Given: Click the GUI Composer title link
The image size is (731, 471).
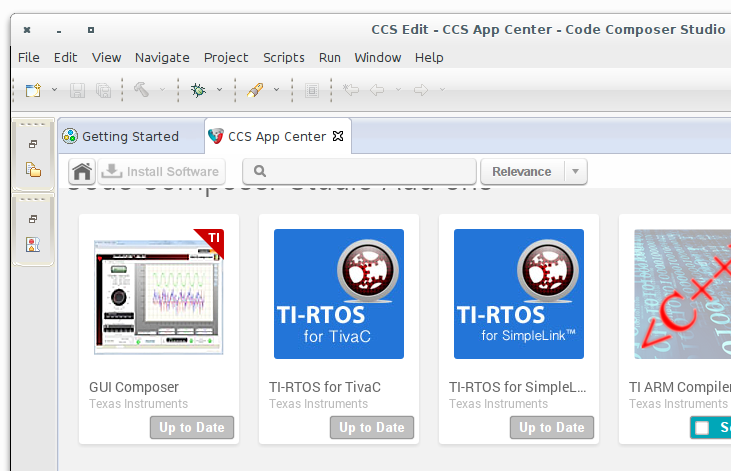Looking at the screenshot, I should (134, 387).
